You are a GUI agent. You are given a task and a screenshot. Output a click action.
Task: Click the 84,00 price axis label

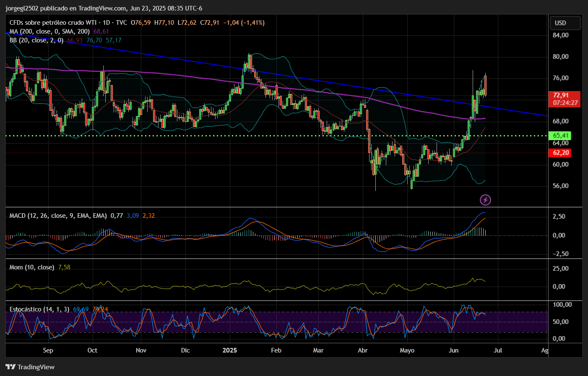(561, 35)
